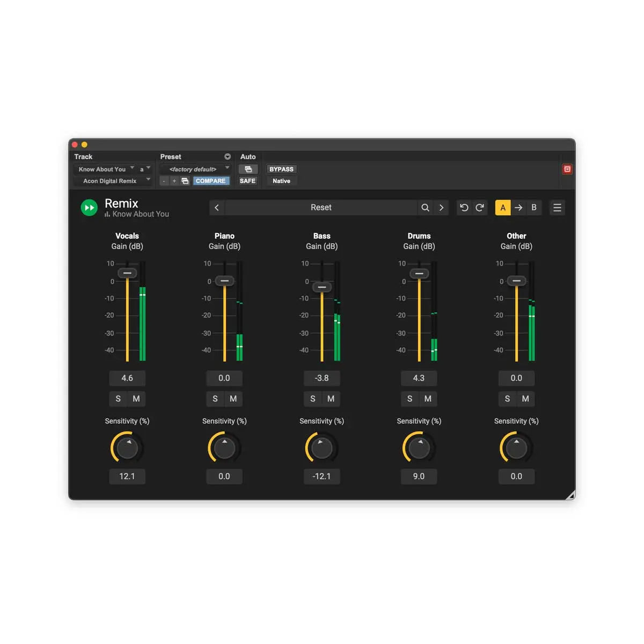The image size is (644, 644).
Task: Click the Piano gain value field
Action: pyautogui.click(x=224, y=378)
